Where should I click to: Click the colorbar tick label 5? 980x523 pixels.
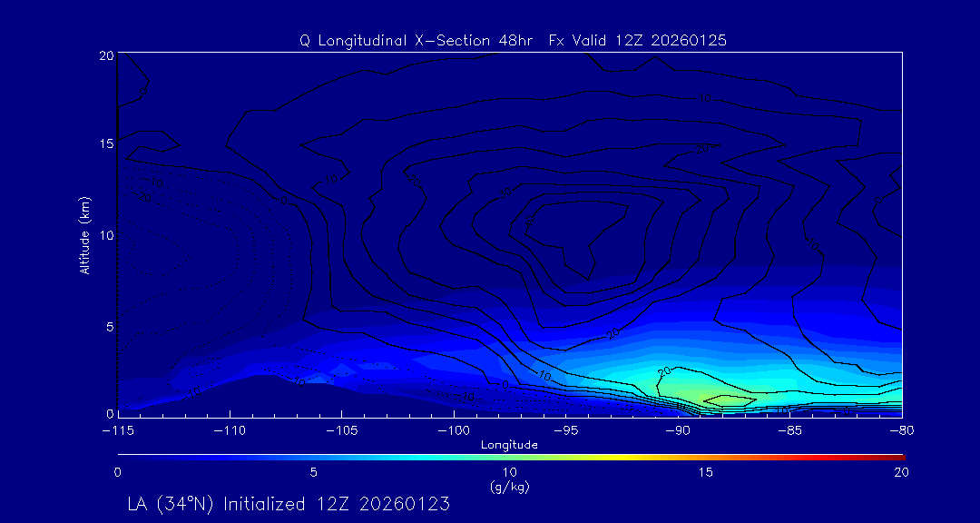pyautogui.click(x=313, y=472)
